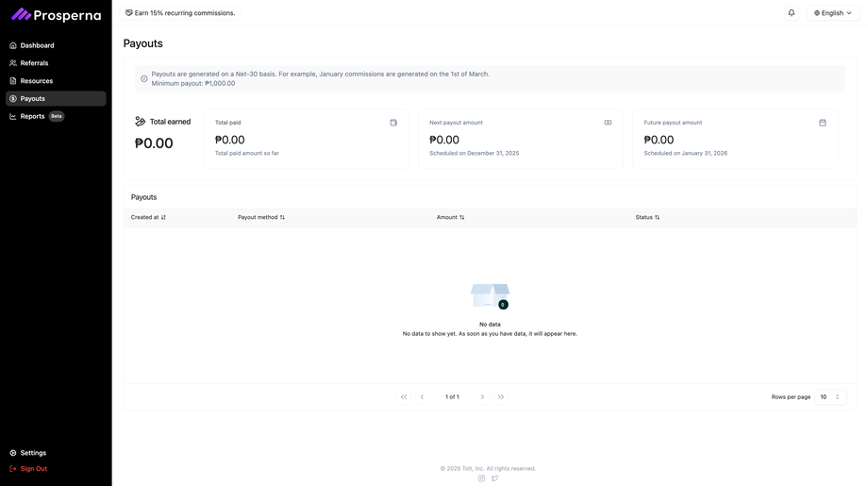Screen dimensions: 868x486
Task: Click the Reports chart icon
Action: (x=12, y=116)
